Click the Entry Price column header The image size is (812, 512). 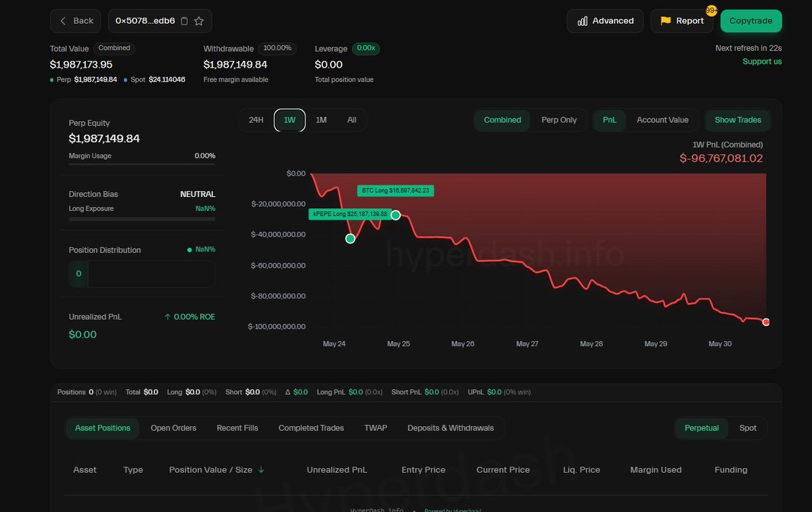[423, 470]
